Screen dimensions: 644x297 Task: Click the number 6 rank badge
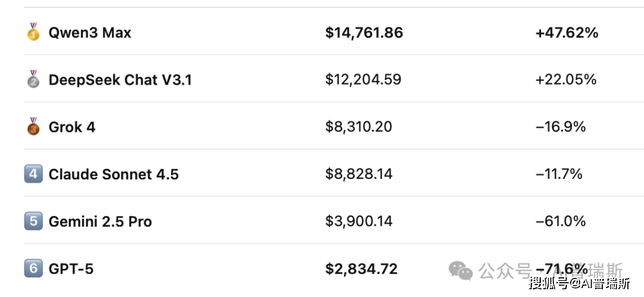click(x=33, y=268)
